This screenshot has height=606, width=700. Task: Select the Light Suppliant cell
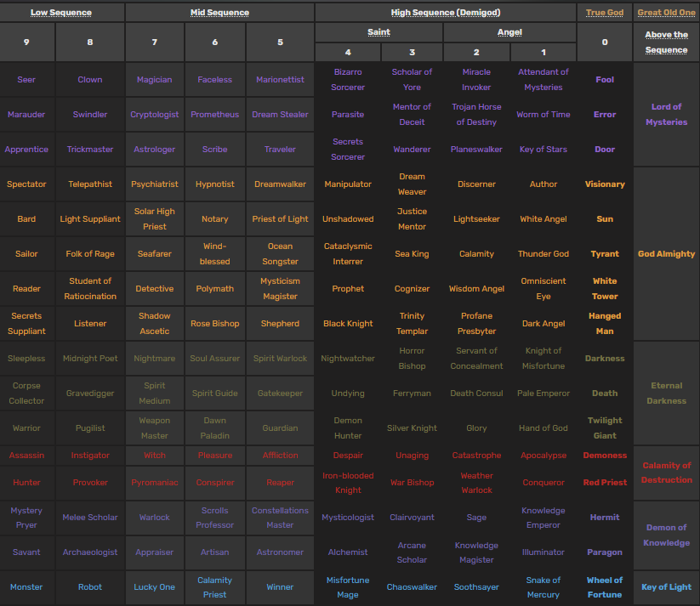click(x=89, y=218)
